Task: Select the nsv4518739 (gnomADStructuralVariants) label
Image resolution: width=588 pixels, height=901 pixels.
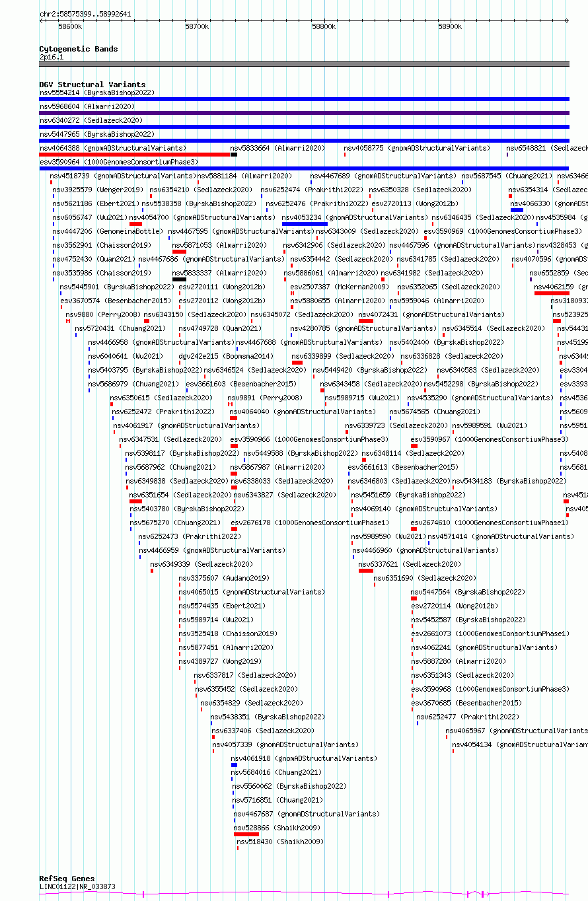Action: 124,176
